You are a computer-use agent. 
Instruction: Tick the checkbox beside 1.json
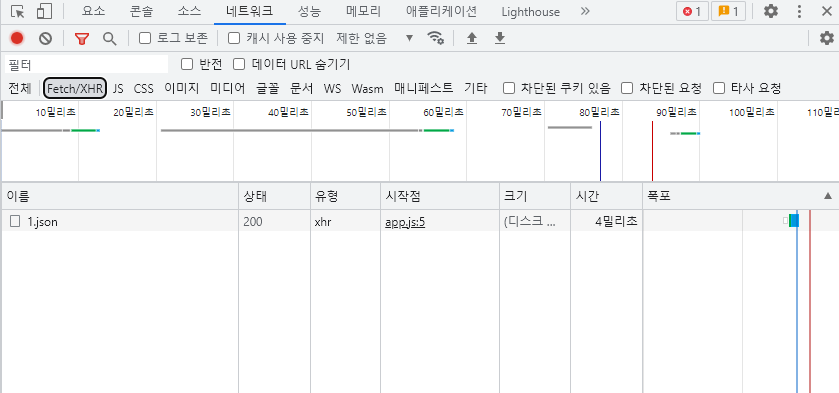pyautogui.click(x=16, y=221)
